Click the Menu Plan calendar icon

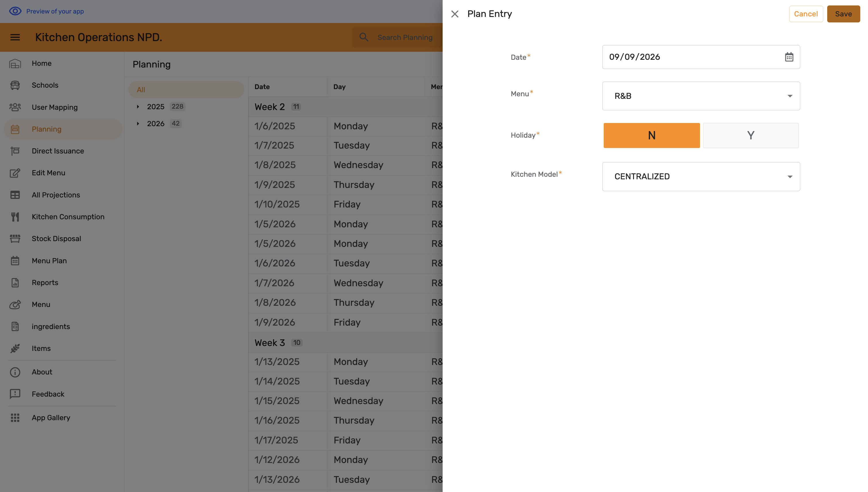(x=15, y=261)
